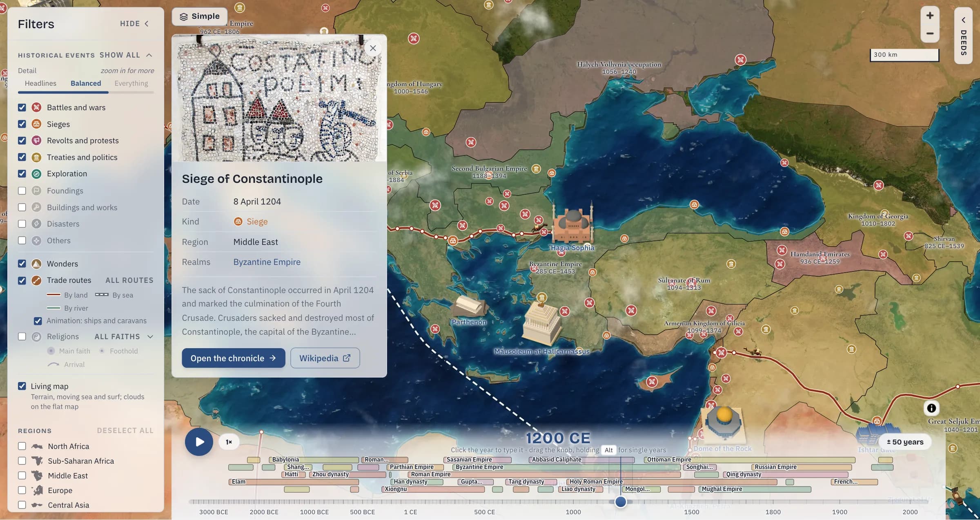Click SHOW ALL historical events
This screenshot has height=520, width=980.
[120, 55]
